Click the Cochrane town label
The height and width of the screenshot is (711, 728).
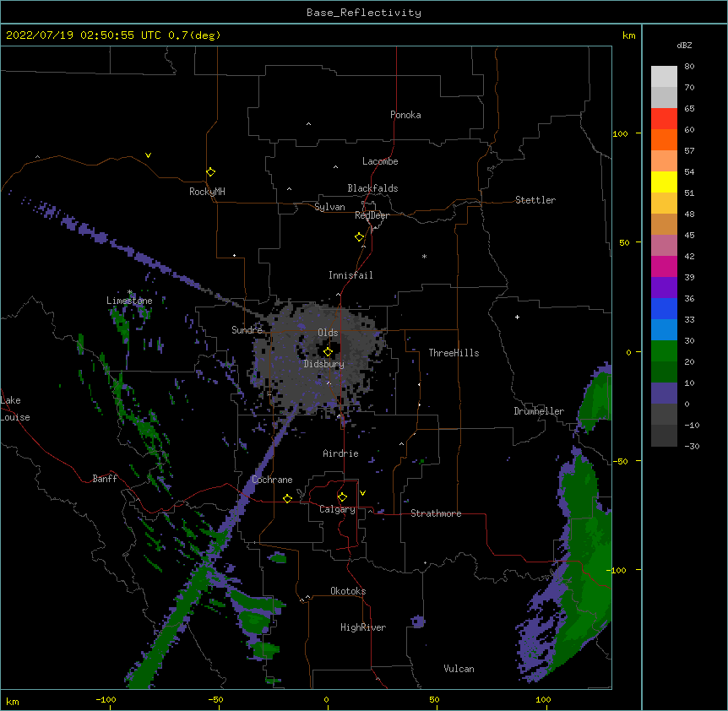click(272, 480)
